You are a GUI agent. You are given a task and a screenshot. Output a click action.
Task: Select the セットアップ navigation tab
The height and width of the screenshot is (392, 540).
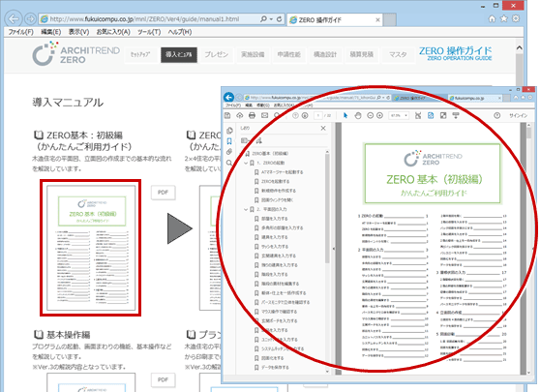point(140,54)
